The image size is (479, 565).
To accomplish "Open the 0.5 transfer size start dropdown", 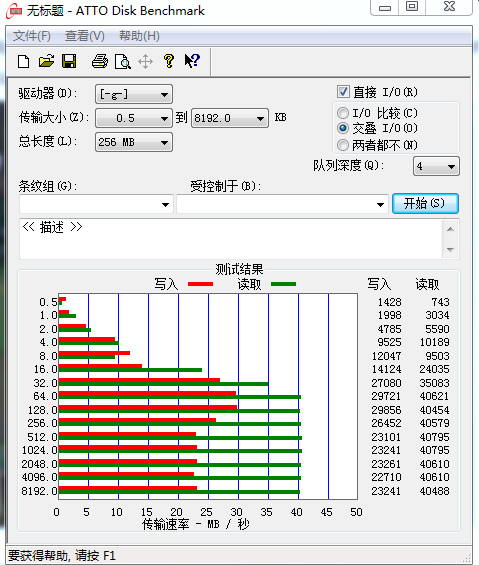I will (134, 118).
